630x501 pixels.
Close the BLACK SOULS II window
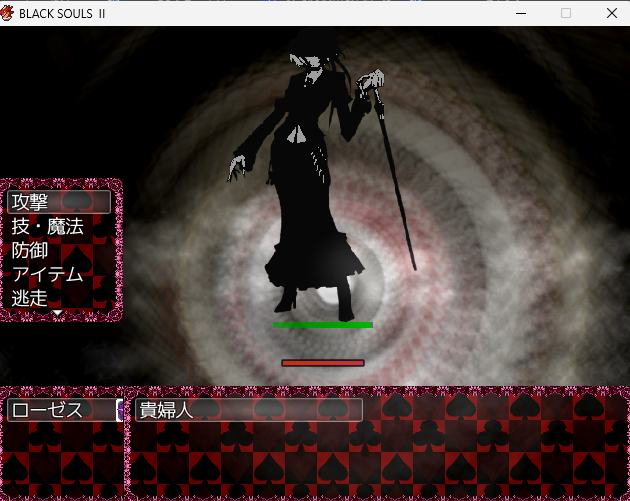pyautogui.click(x=612, y=13)
